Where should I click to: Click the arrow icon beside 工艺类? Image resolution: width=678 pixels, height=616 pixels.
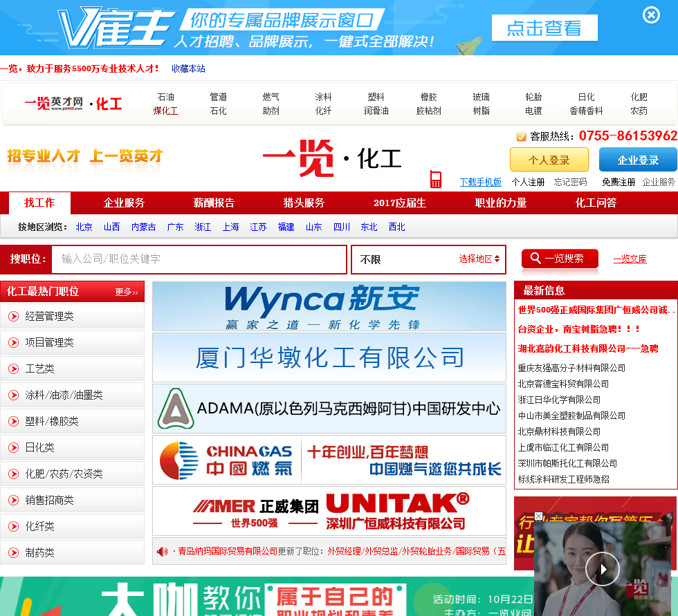14,369
